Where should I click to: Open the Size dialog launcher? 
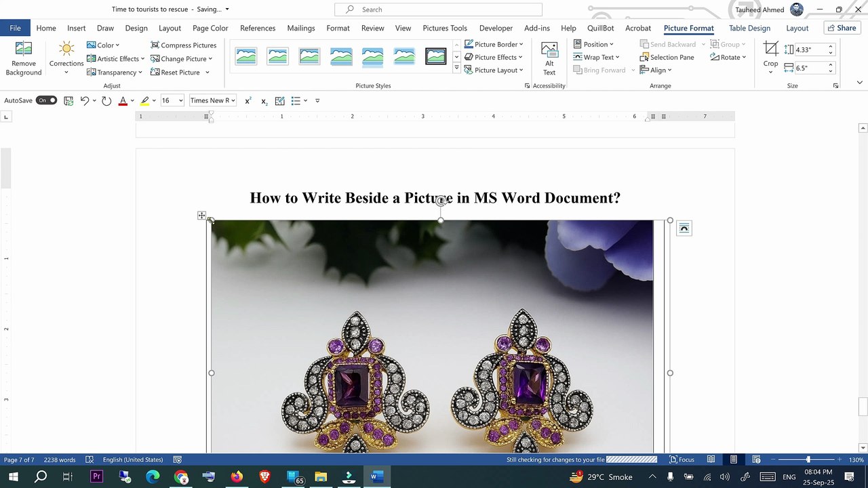point(835,86)
